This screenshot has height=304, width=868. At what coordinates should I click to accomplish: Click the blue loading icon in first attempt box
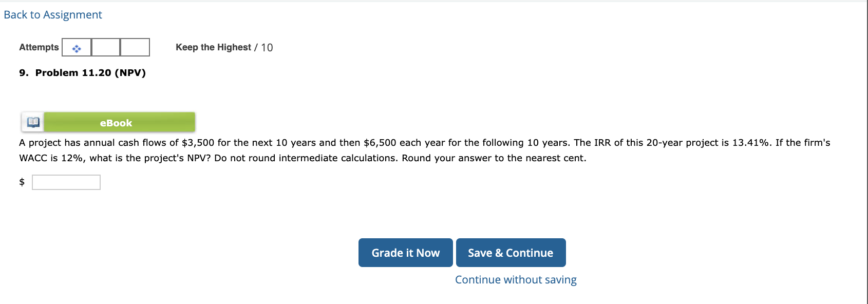point(76,47)
